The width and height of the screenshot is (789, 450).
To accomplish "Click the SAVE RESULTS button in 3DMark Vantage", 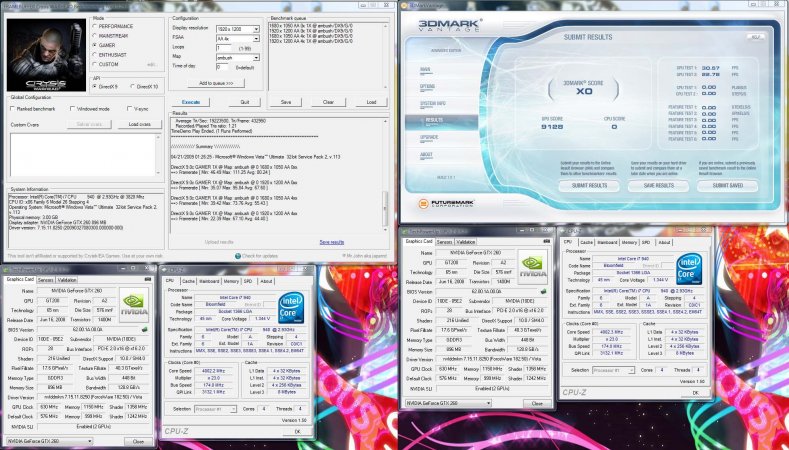I will (659, 186).
